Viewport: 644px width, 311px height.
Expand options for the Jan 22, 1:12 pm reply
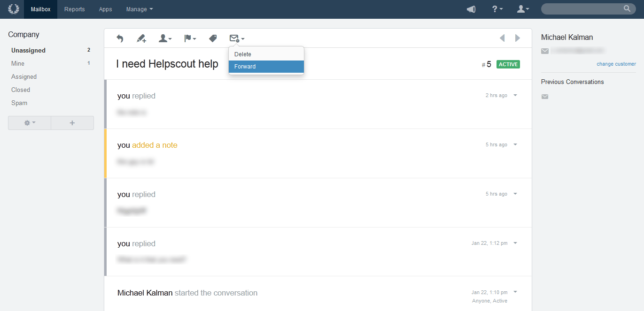tap(515, 243)
